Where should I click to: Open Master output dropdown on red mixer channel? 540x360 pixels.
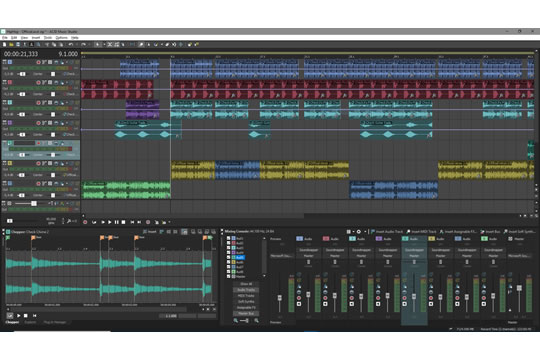coord(335,256)
